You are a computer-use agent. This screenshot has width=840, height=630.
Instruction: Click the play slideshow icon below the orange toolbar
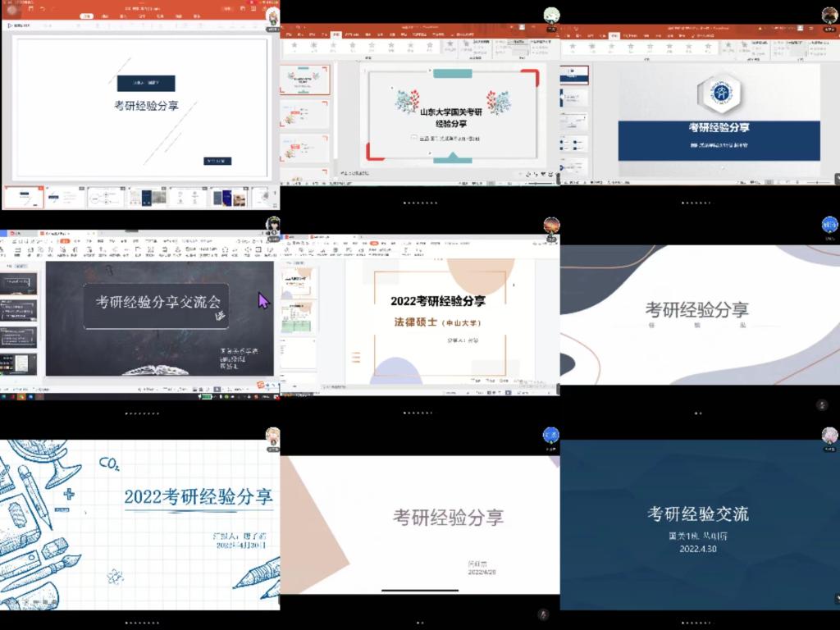(x=10, y=25)
